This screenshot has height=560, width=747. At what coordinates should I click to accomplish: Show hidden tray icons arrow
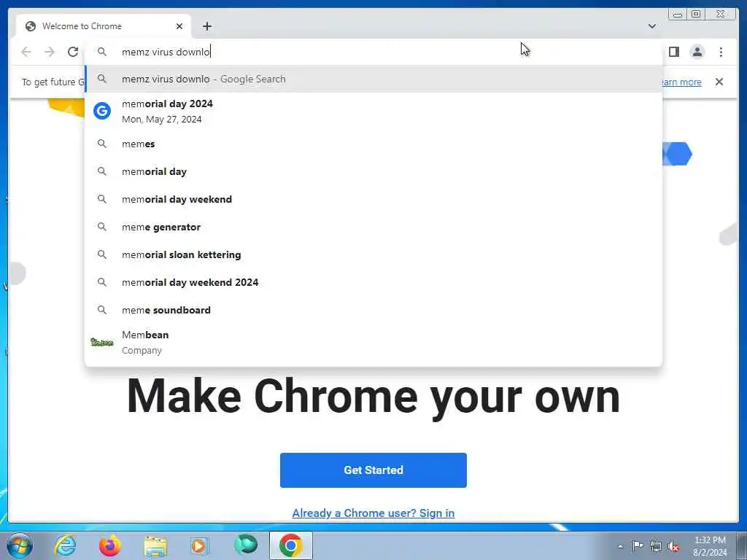coord(620,547)
